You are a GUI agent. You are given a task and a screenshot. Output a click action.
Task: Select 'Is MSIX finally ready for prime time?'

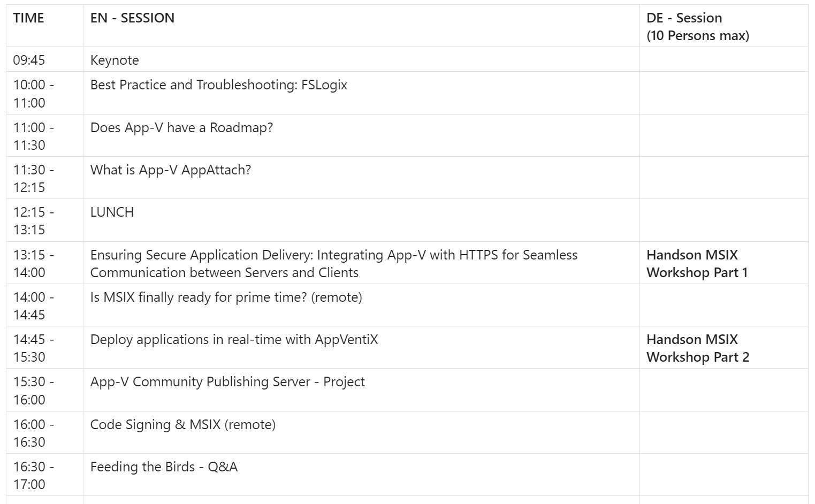tap(226, 297)
